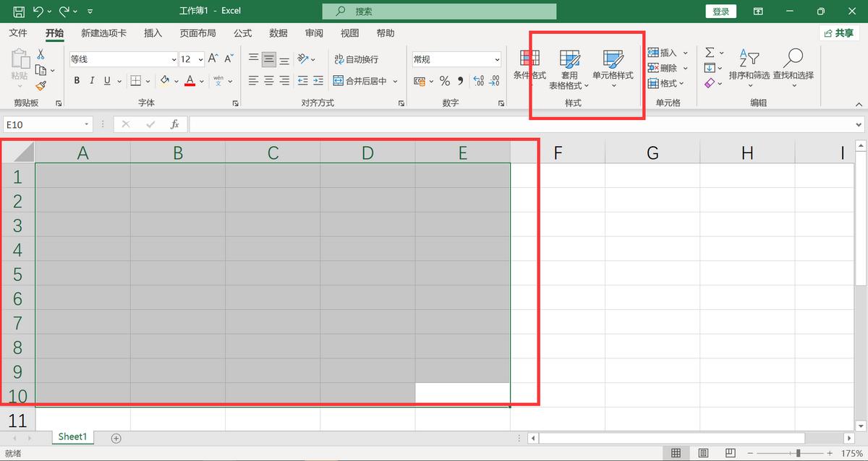The width and height of the screenshot is (868, 461).
Task: Toggle Wrap Text (自动换行)
Action: (x=357, y=59)
